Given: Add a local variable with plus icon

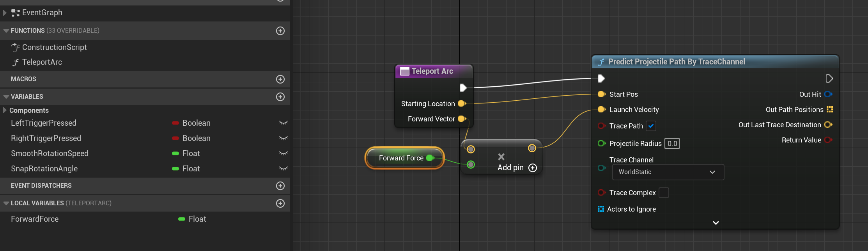Looking at the screenshot, I should tap(280, 203).
